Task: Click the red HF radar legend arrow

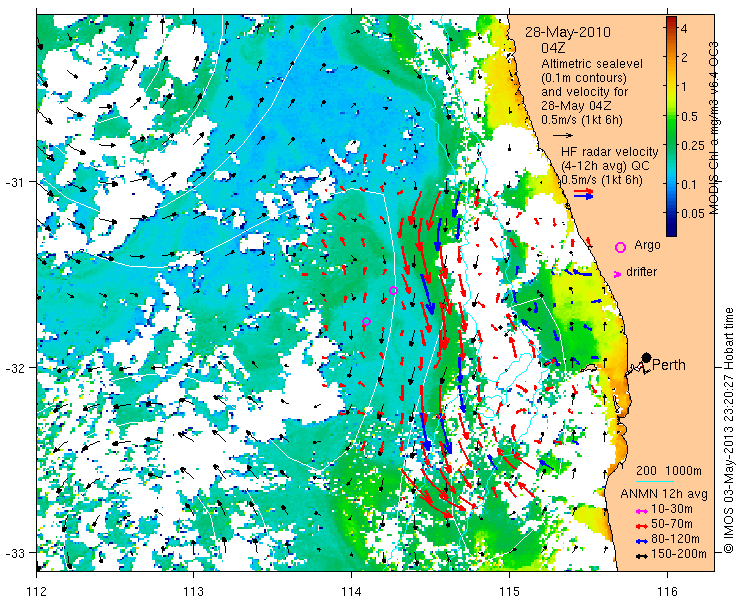Action: click(583, 192)
